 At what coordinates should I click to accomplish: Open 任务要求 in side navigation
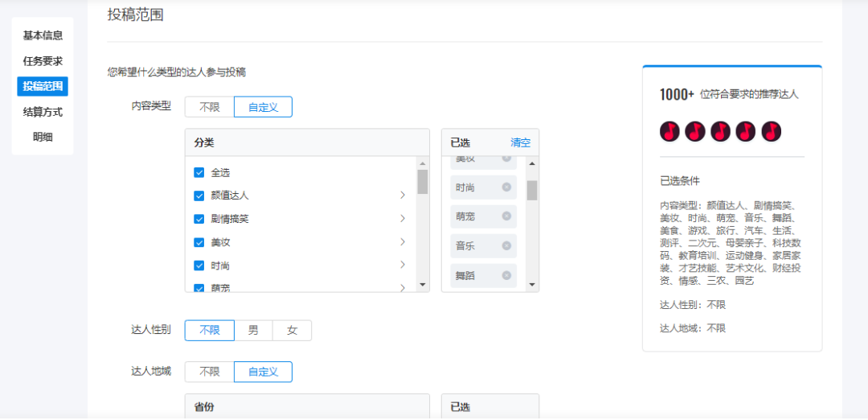click(x=43, y=61)
